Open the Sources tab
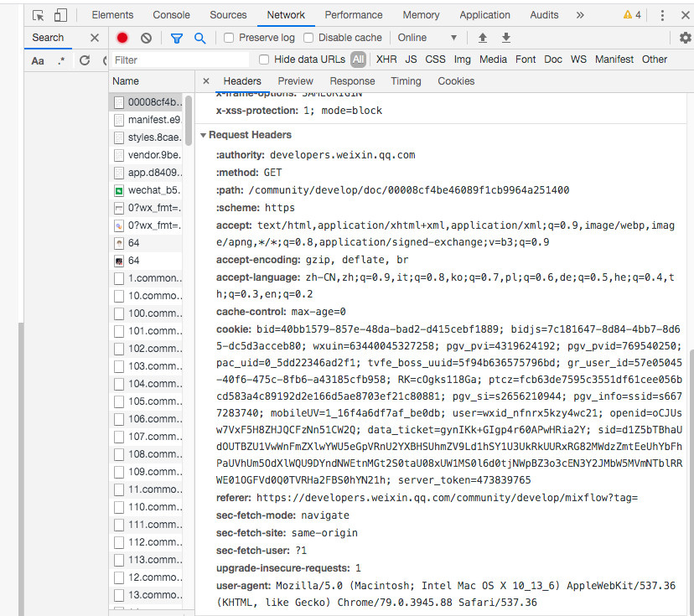Image resolution: width=694 pixels, height=616 pixels. pos(228,15)
